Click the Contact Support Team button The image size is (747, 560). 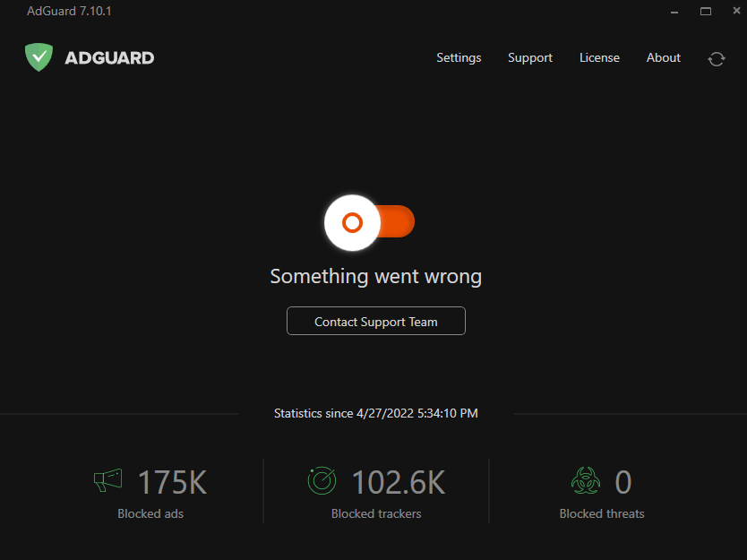(375, 321)
